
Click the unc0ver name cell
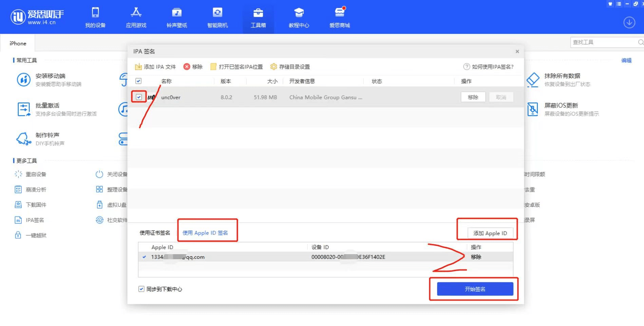coord(171,97)
